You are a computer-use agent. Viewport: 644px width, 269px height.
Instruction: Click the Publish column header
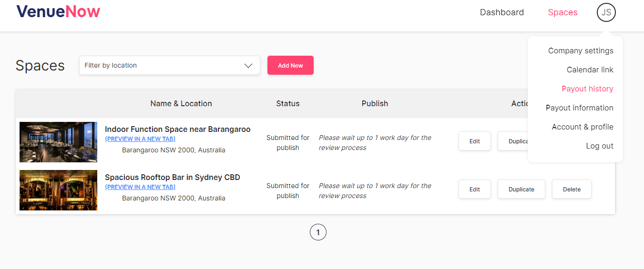(375, 103)
